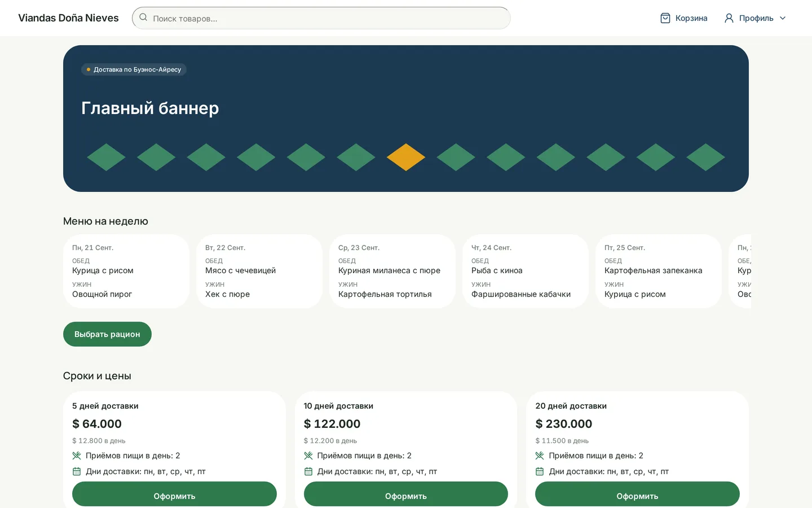This screenshot has width=812, height=508.
Task: Click the Фаршированные кабачки dish
Action: coord(521,294)
